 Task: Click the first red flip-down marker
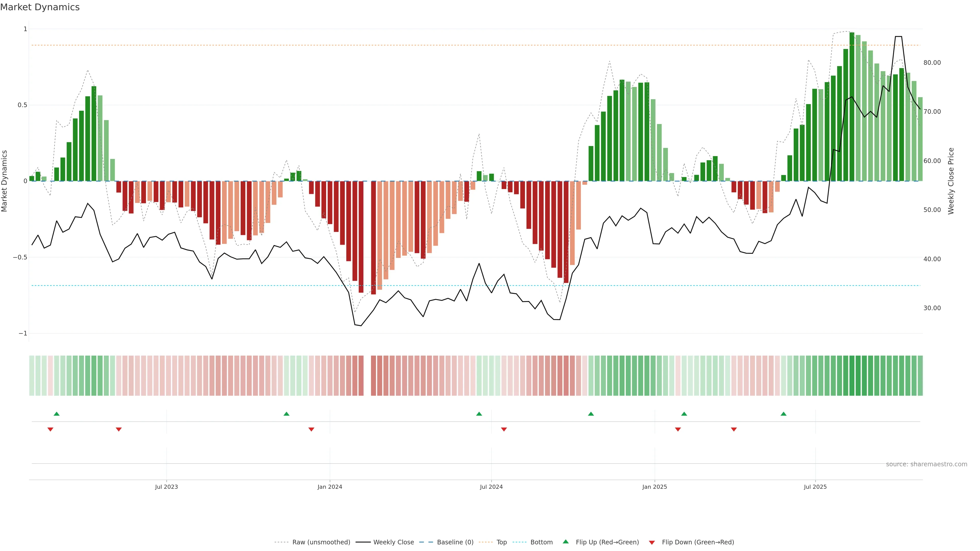click(x=50, y=429)
